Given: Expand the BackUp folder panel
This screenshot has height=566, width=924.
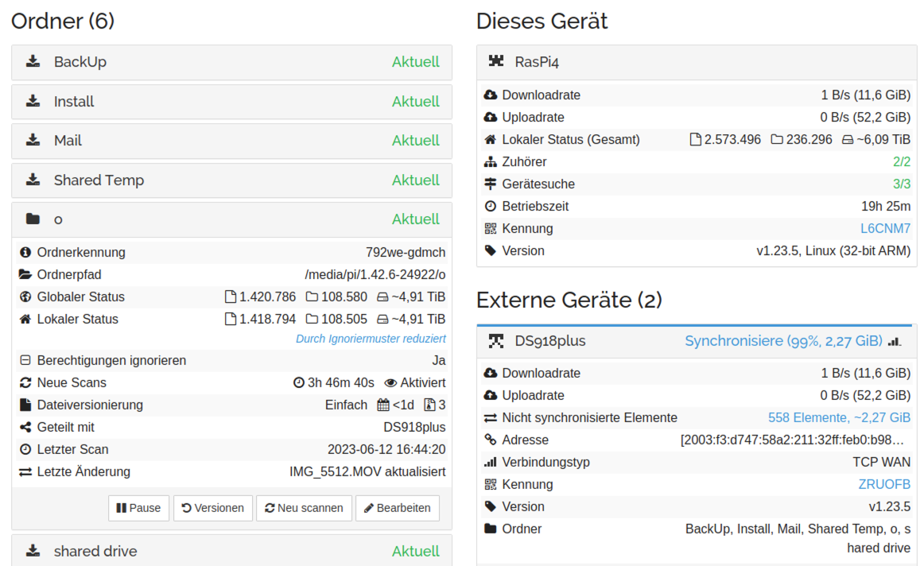Looking at the screenshot, I should pyautogui.click(x=231, y=62).
